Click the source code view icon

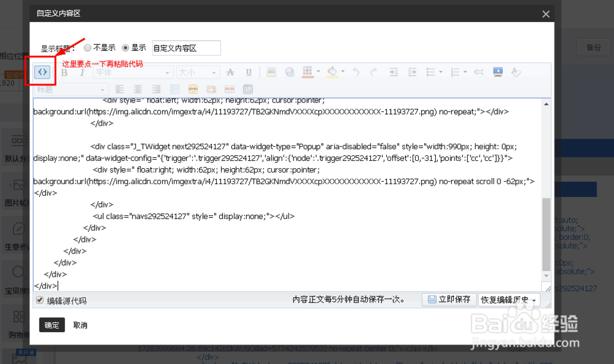pyautogui.click(x=42, y=72)
